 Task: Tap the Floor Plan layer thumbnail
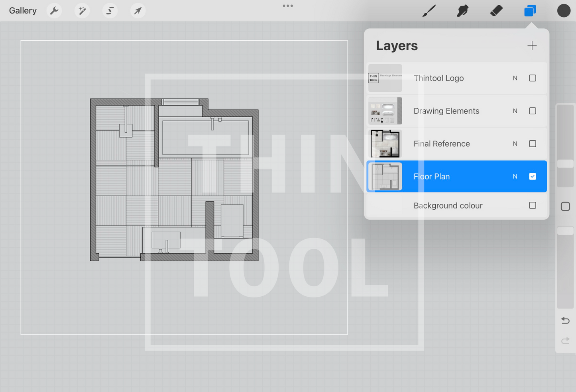385,176
